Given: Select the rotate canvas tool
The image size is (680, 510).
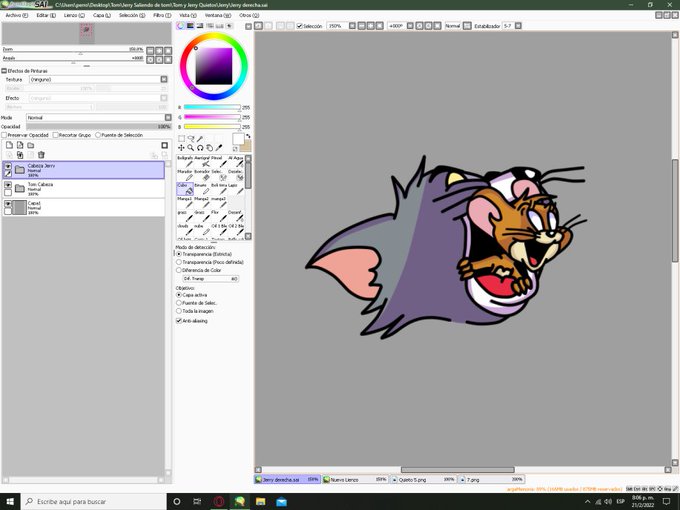Looking at the screenshot, I should [200, 148].
